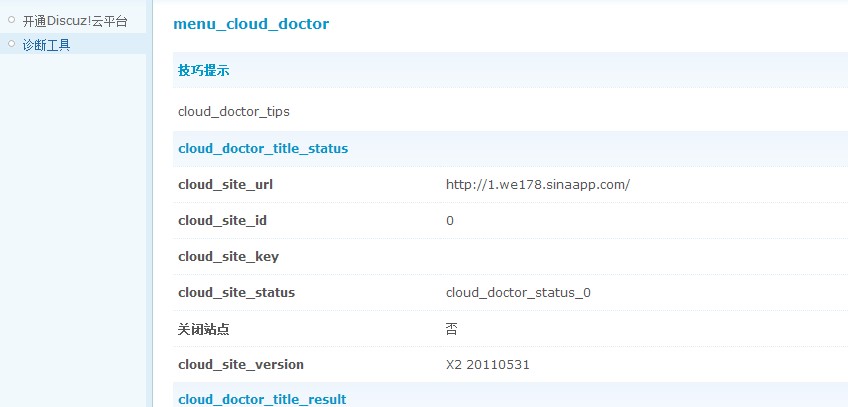Screen dimensions: 848x407
Task: Click the cloud_site_url row label
Action: click(x=225, y=184)
